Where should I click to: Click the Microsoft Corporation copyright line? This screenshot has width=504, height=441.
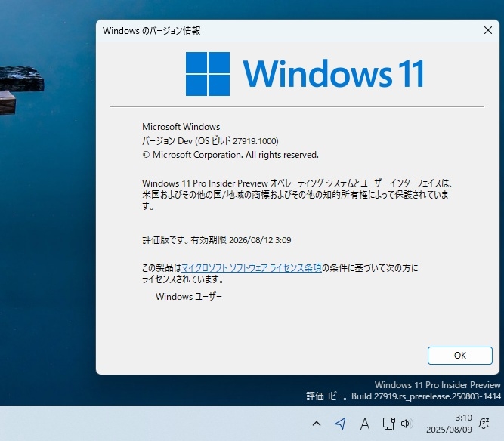coord(230,155)
